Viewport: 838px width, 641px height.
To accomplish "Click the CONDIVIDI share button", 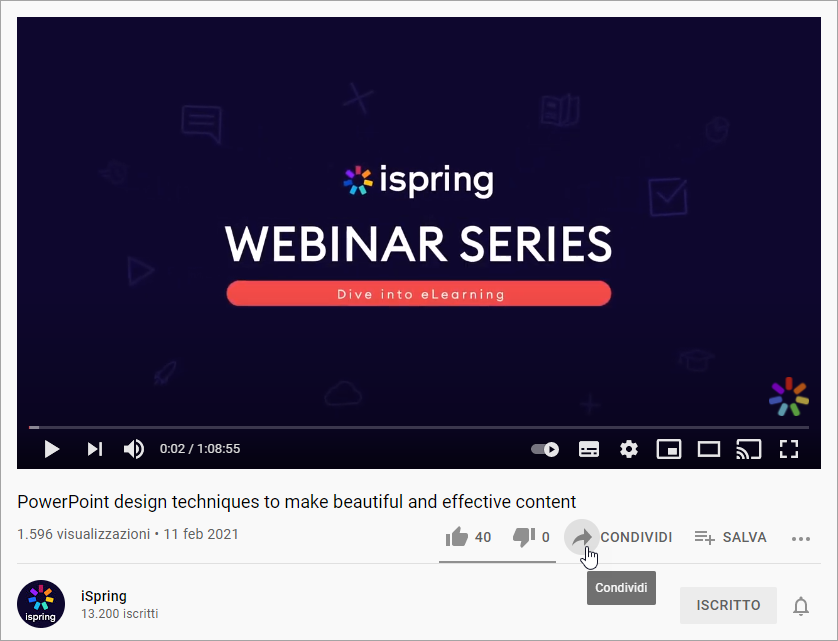I will tap(622, 537).
